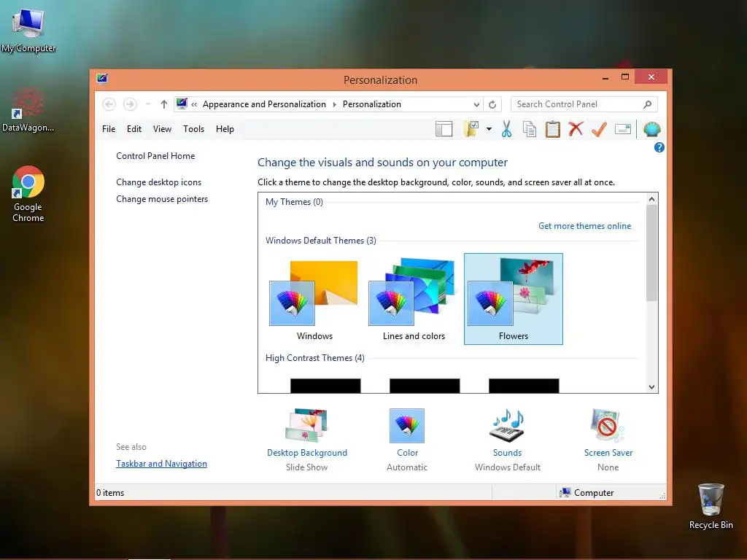Click the Cut scissors toolbar icon
Viewport: 747px width, 560px height.
pyautogui.click(x=506, y=129)
